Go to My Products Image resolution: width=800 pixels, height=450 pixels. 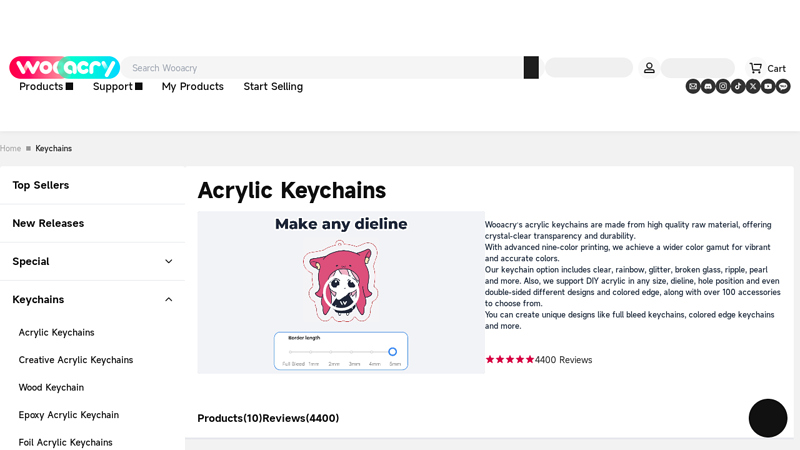193,86
